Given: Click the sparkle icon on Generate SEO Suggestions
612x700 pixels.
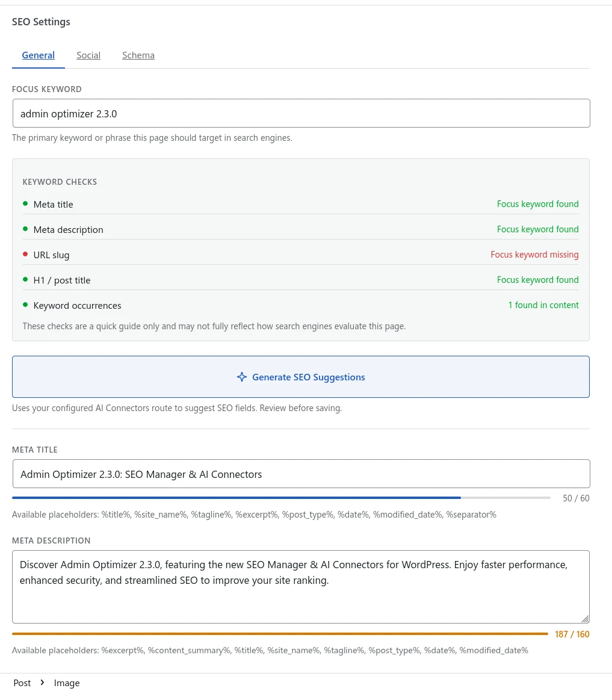Looking at the screenshot, I should [241, 377].
